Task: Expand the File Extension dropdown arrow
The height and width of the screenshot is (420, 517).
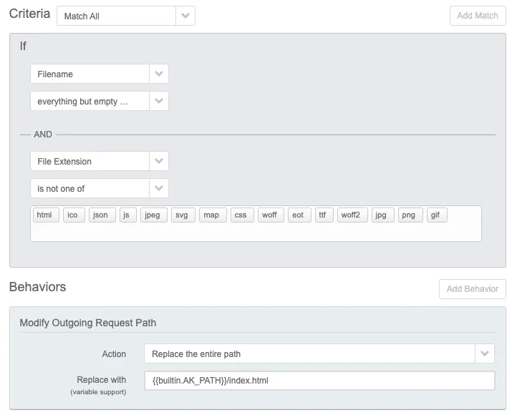Action: coord(159,161)
